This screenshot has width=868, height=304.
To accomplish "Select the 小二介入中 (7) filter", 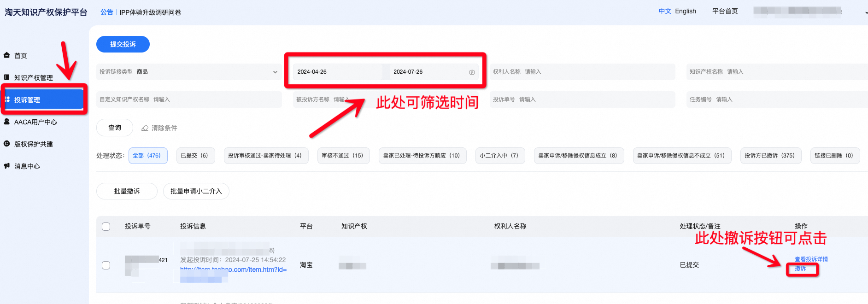I will 500,156.
